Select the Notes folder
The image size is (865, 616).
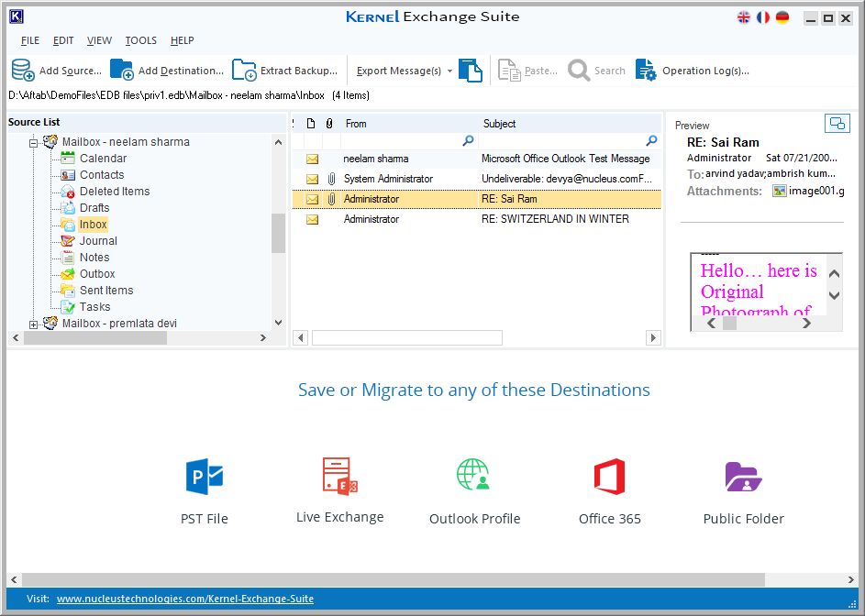(94, 258)
